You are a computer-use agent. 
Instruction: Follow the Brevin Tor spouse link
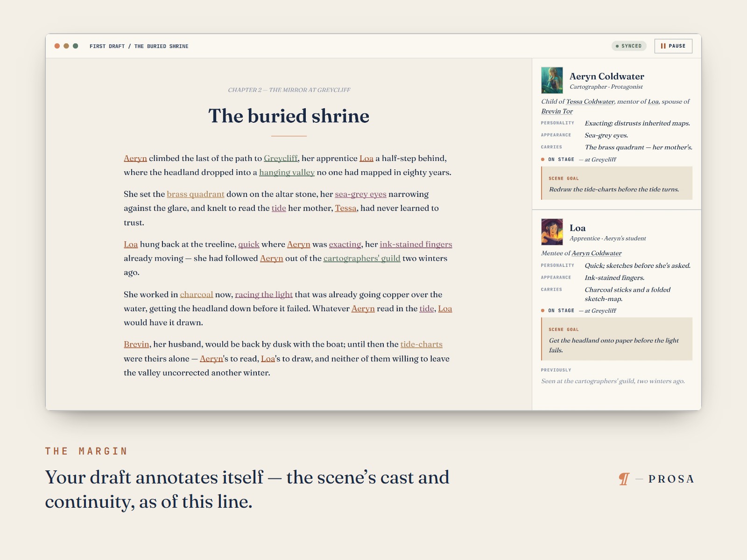pyautogui.click(x=557, y=111)
